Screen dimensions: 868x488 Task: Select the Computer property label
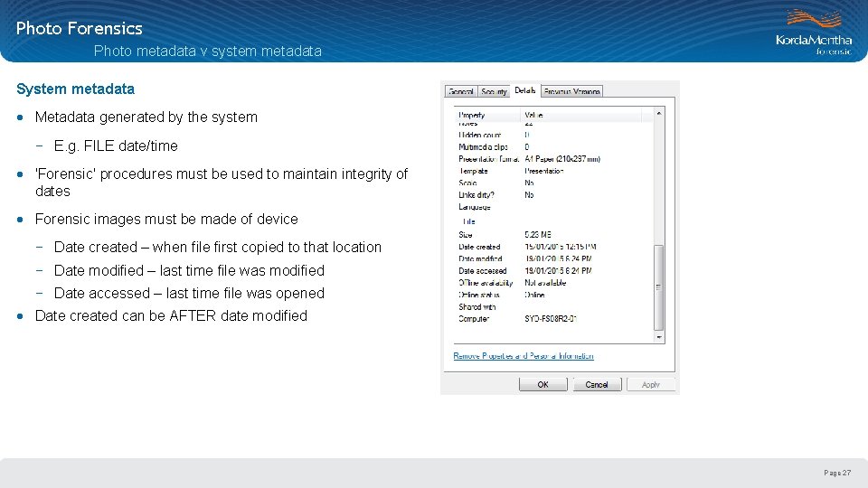(x=474, y=319)
